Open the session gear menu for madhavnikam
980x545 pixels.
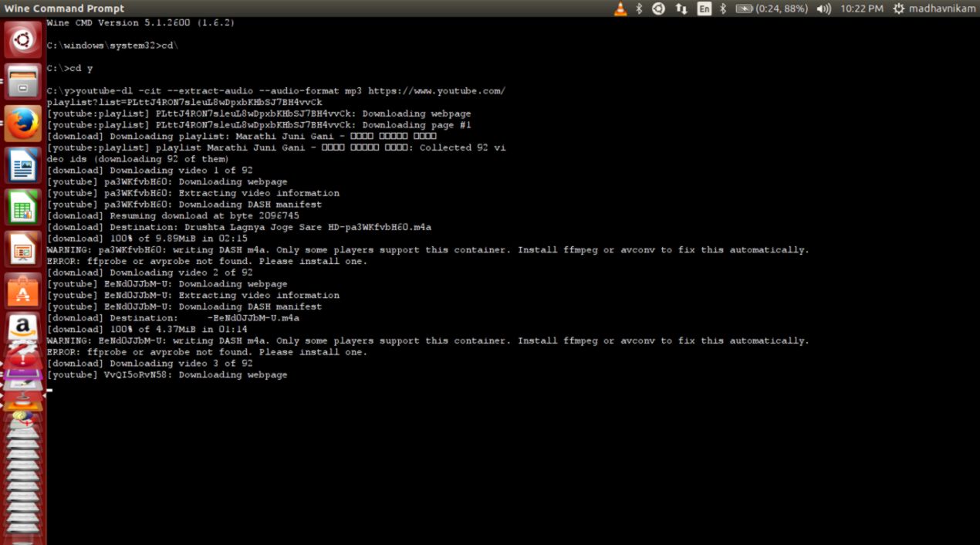pos(899,8)
